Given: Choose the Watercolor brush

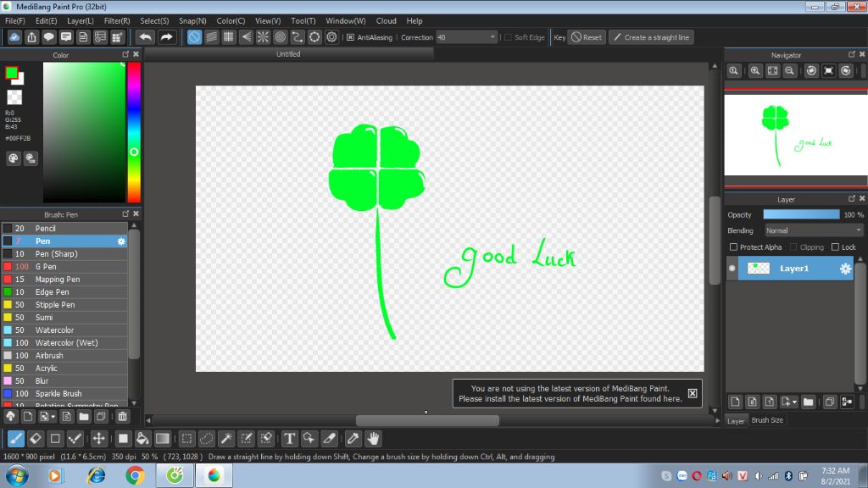Looking at the screenshot, I should (x=64, y=330).
